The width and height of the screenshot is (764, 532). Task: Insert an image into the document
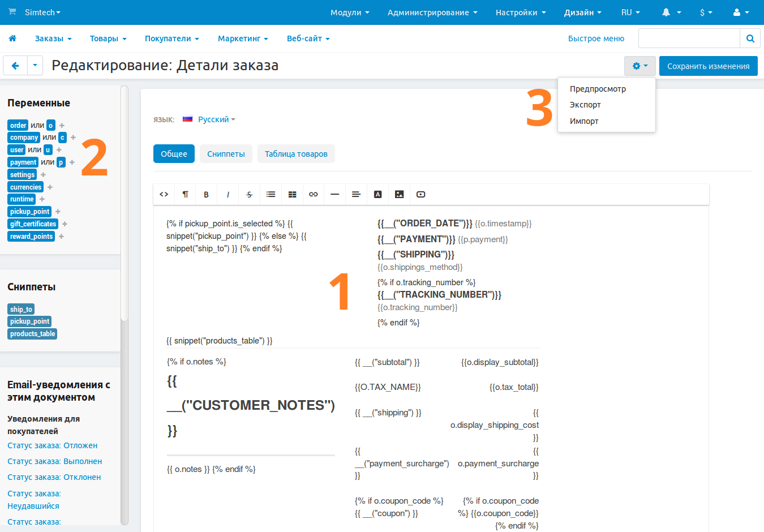click(399, 194)
